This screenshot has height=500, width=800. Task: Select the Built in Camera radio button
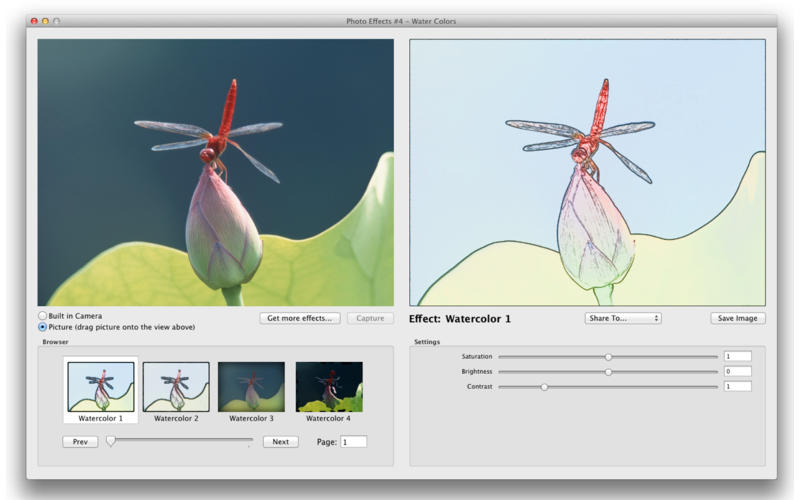pyautogui.click(x=42, y=316)
